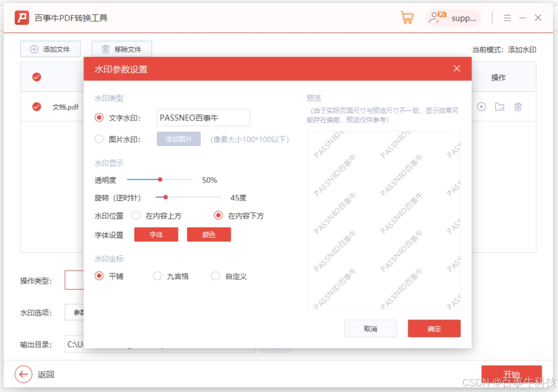Open 字体 font settings
This screenshot has height=392, width=558.
pyautogui.click(x=156, y=235)
